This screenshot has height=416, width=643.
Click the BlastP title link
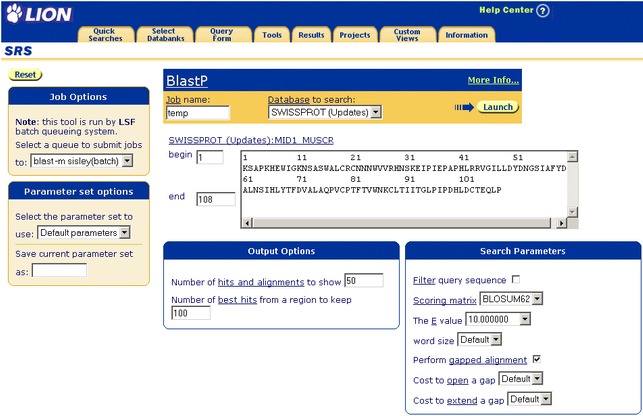[187, 80]
